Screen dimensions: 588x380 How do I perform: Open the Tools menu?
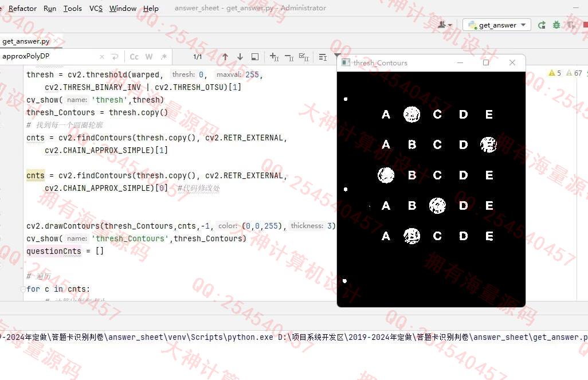(x=72, y=8)
